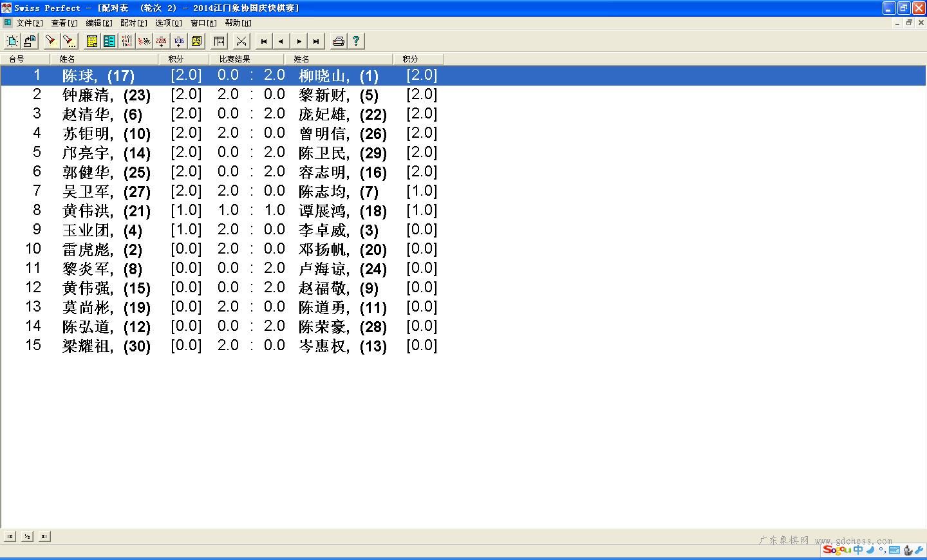Go to the previous round arrow
The width and height of the screenshot is (927, 560).
[x=281, y=41]
